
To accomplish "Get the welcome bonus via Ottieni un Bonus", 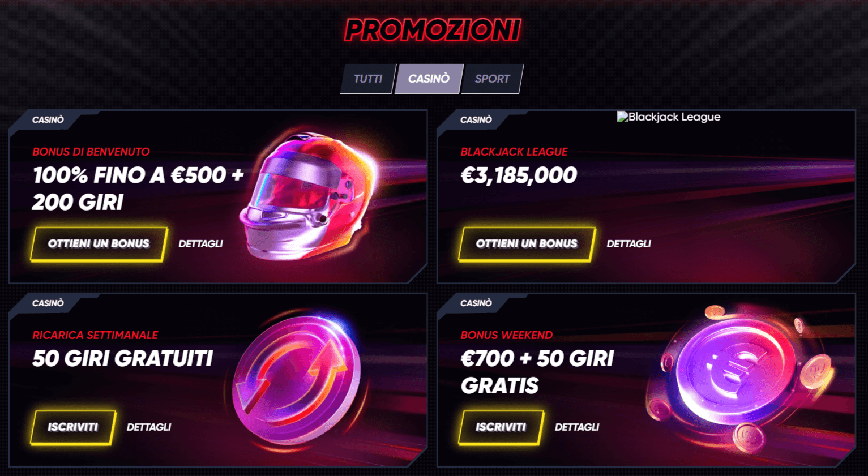I will [99, 244].
